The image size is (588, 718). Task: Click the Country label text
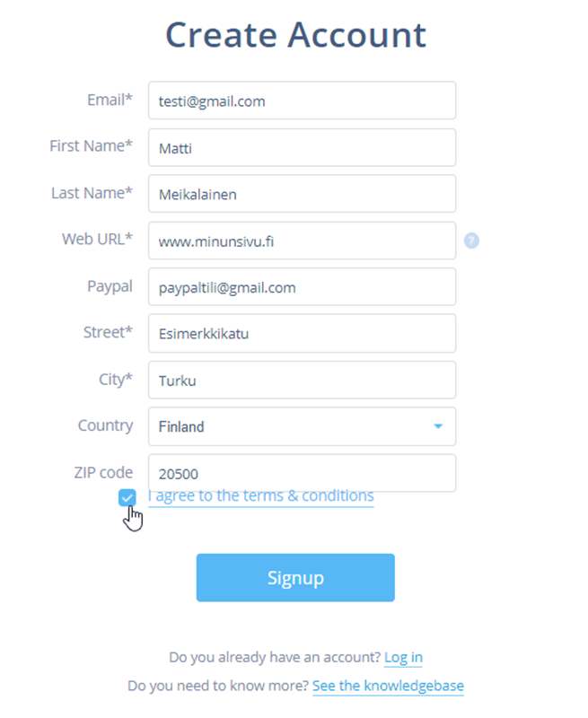click(105, 425)
